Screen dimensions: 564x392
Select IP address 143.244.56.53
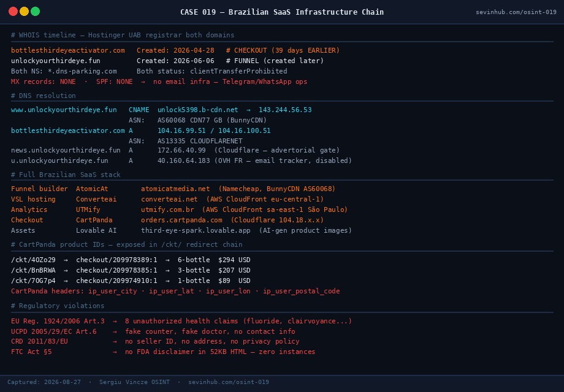[285, 110]
